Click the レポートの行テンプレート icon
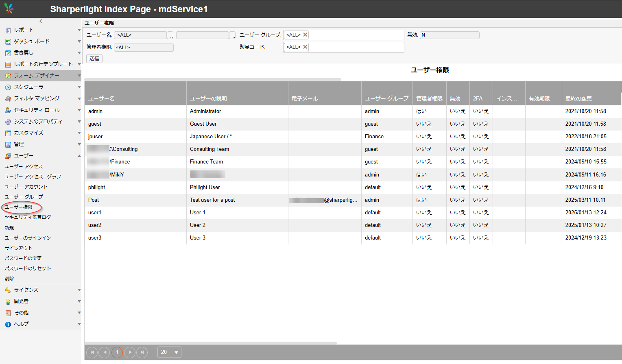 pos(8,64)
